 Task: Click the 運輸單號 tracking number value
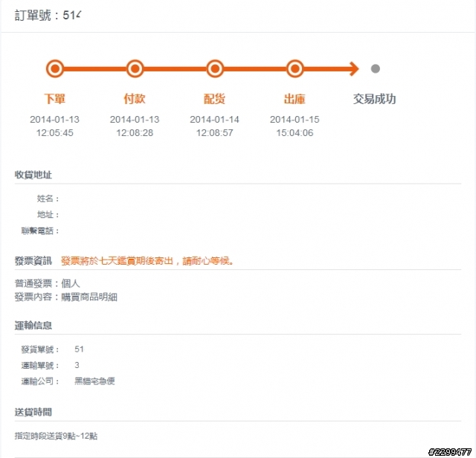pos(77,365)
